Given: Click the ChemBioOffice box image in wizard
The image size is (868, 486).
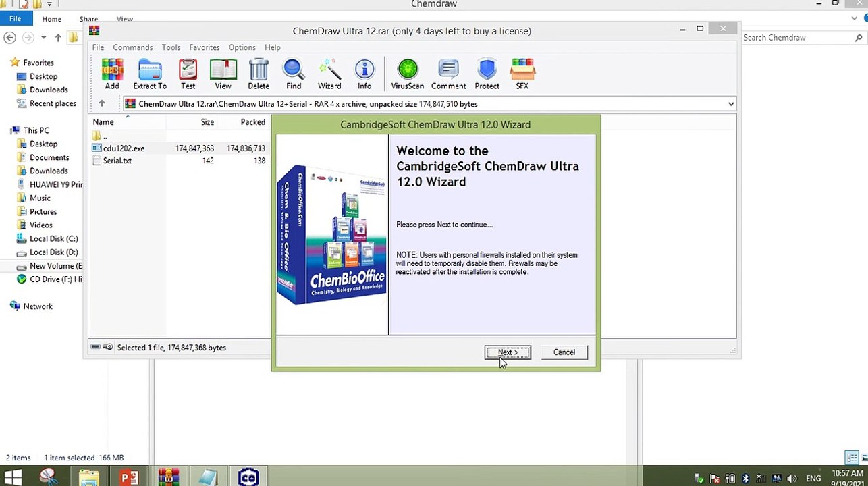Looking at the screenshot, I should (x=331, y=235).
